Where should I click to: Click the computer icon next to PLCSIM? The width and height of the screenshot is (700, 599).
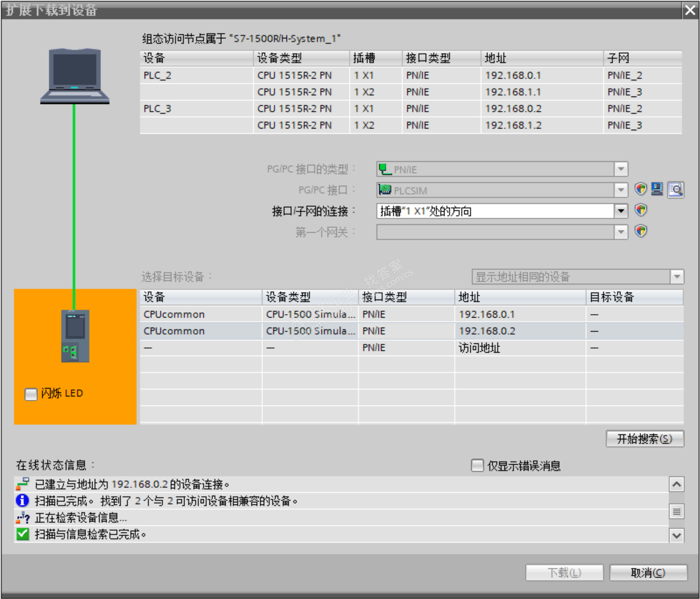(657, 189)
